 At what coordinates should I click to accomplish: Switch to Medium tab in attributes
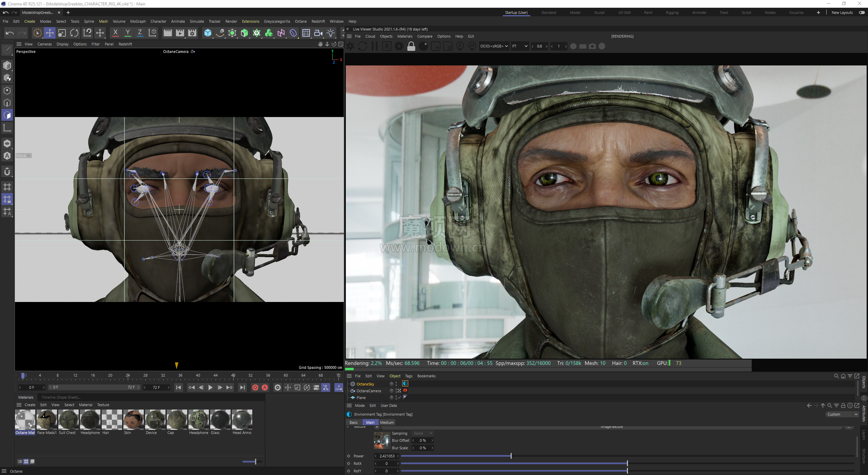coord(387,423)
